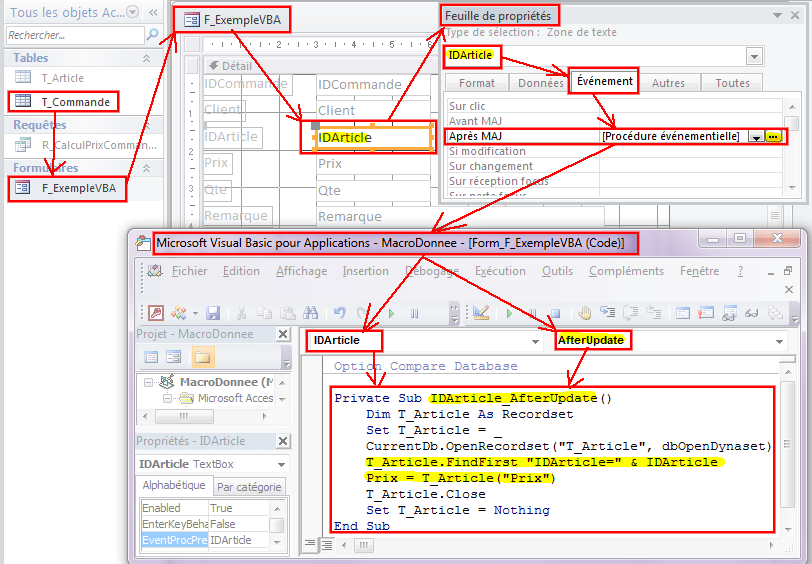812x564 pixels.
Task: Open the Outils menu in VBA editor
Action: pyautogui.click(x=557, y=271)
